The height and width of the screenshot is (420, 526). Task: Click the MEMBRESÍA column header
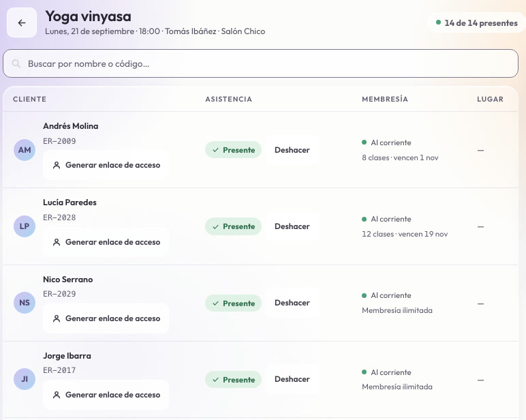click(385, 99)
